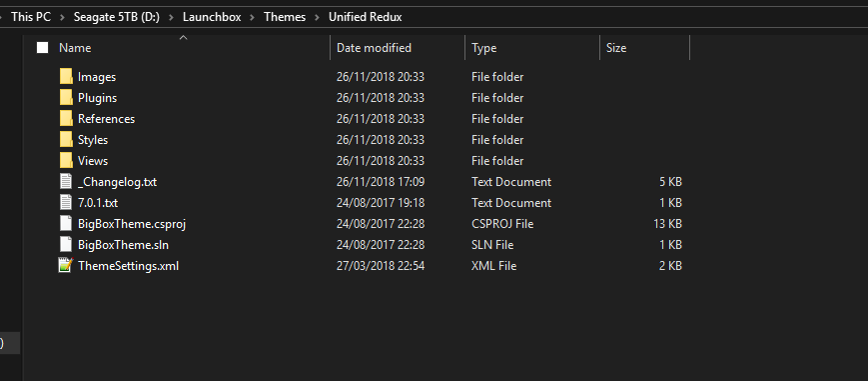
Task: Expand the chevron after Launchbox in path
Action: [x=253, y=17]
